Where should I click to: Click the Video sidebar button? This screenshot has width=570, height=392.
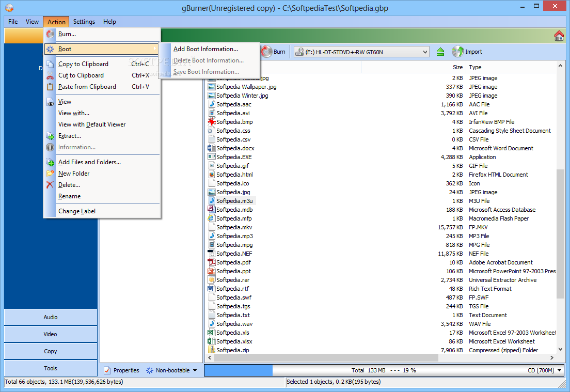click(x=51, y=334)
